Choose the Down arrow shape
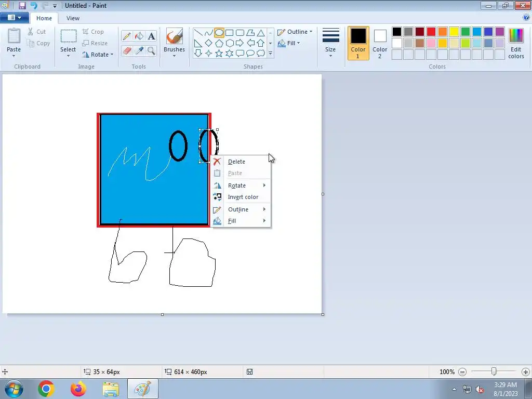 click(198, 54)
